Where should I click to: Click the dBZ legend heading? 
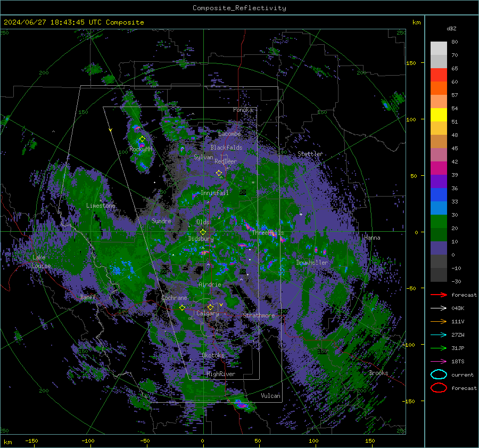451,28
